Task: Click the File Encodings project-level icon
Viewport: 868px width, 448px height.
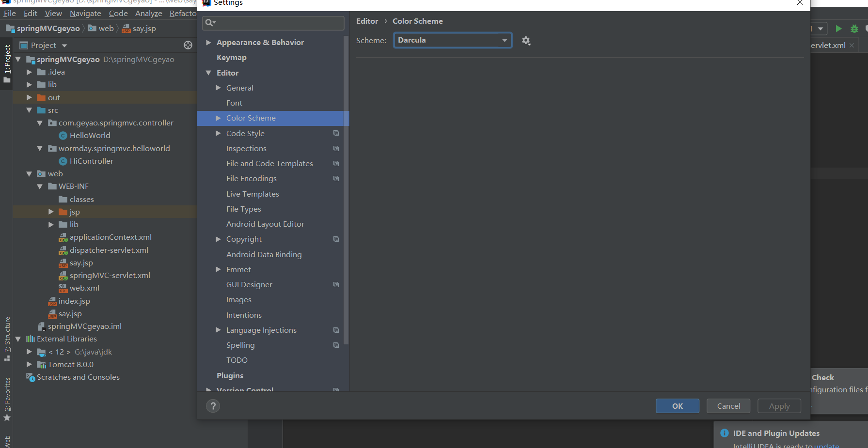Action: [336, 178]
